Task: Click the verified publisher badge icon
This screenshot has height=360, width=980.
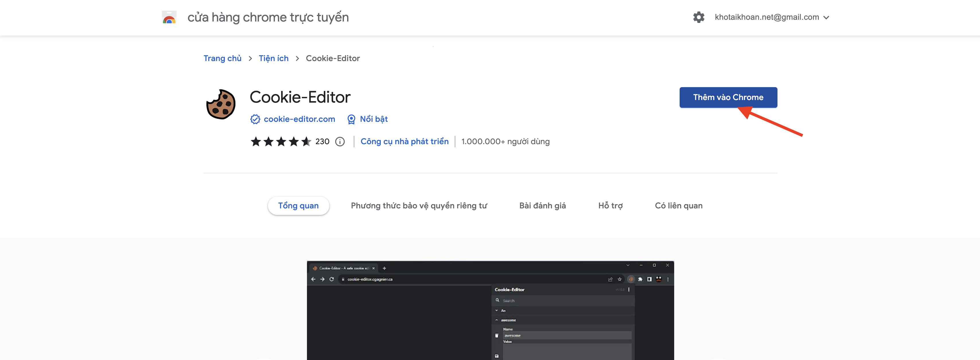Action: point(255,119)
